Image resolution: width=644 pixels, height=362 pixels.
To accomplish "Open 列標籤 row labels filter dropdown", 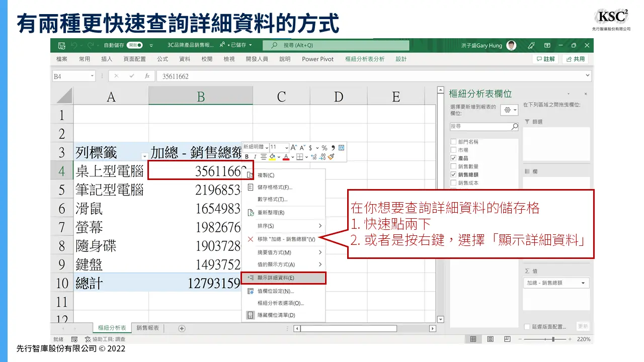I will coord(144,156).
